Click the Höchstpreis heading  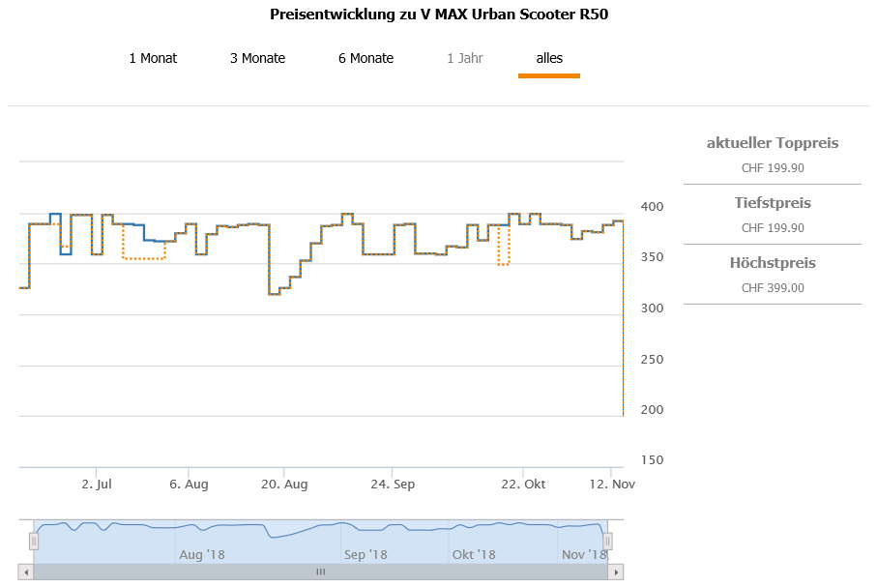pos(773,263)
